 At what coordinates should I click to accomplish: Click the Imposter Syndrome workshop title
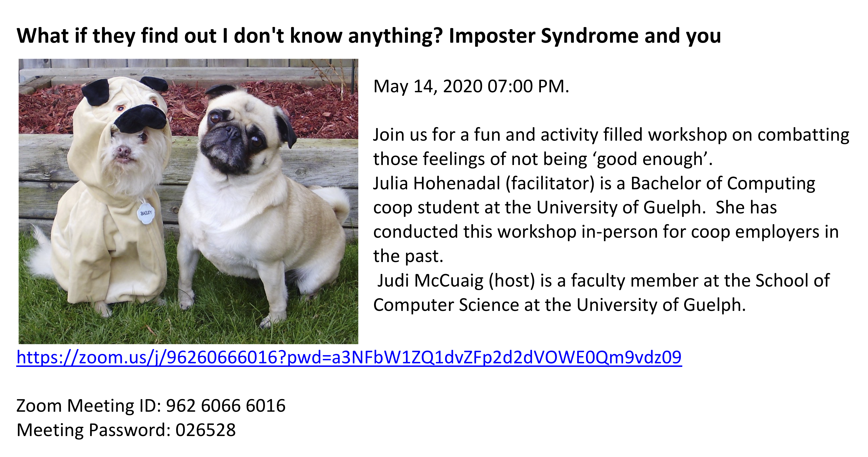pyautogui.click(x=369, y=36)
